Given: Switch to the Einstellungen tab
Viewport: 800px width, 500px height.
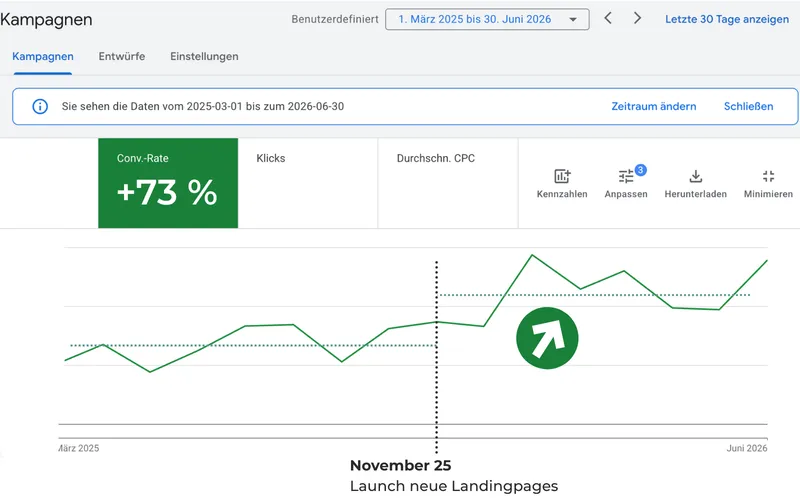Looking at the screenshot, I should tap(204, 57).
